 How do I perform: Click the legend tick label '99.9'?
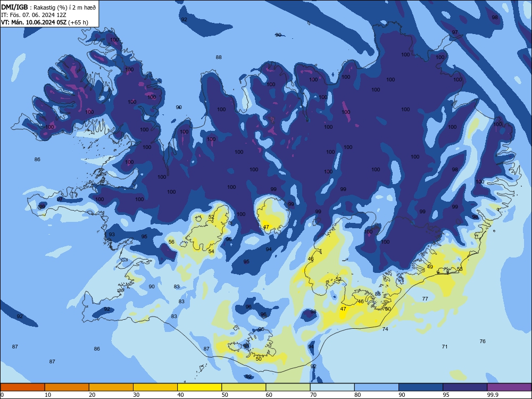(492, 395)
